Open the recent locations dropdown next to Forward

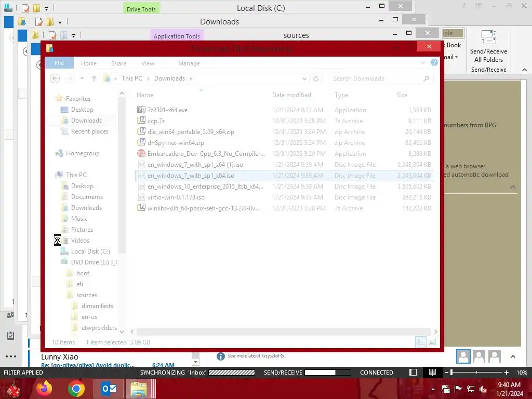point(82,78)
